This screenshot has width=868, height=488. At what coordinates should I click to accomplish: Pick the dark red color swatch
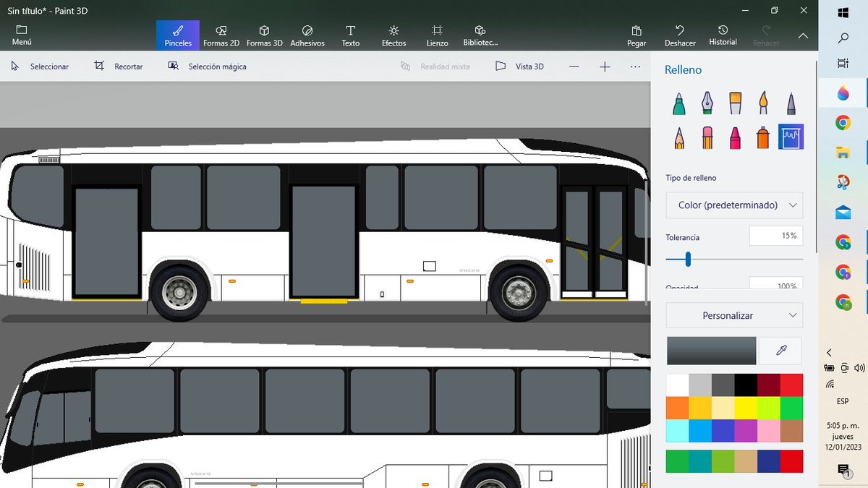[x=769, y=385]
